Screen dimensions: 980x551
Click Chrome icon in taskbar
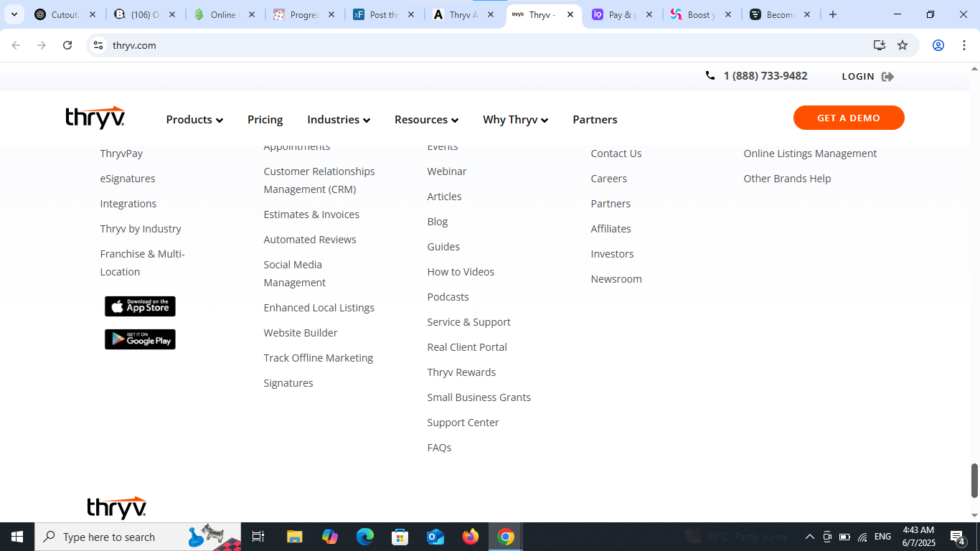click(506, 537)
